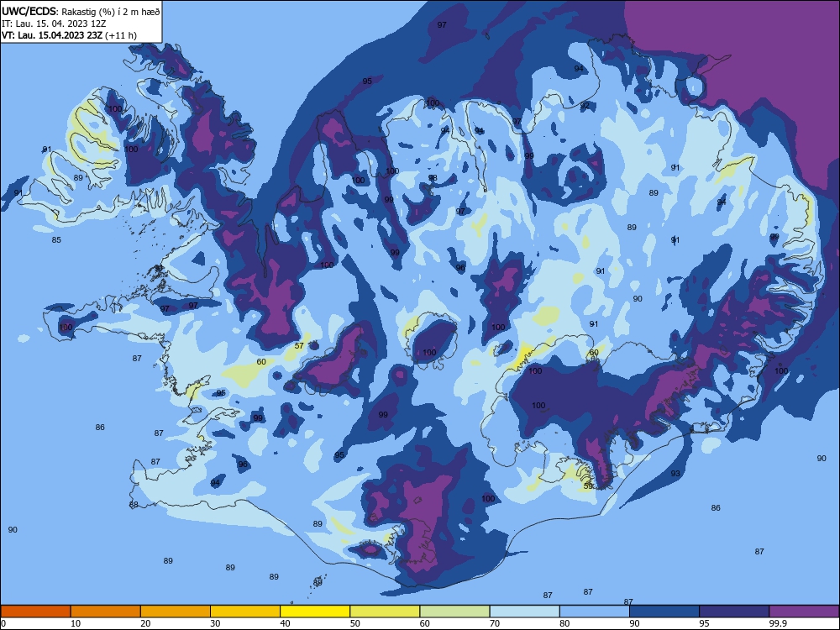The width and height of the screenshot is (840, 630).
Task: Click the legend tick label 20
Action: 145,623
